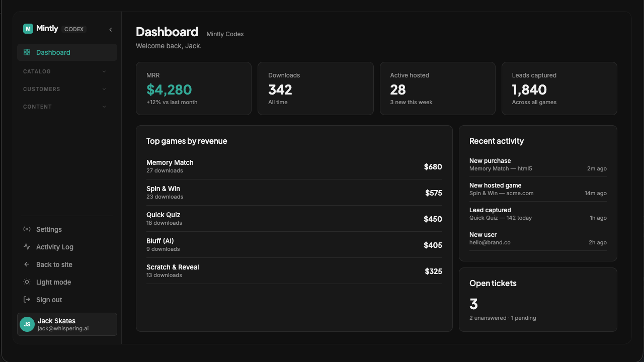Open Settings via the gear icon
644x362 pixels.
point(27,229)
